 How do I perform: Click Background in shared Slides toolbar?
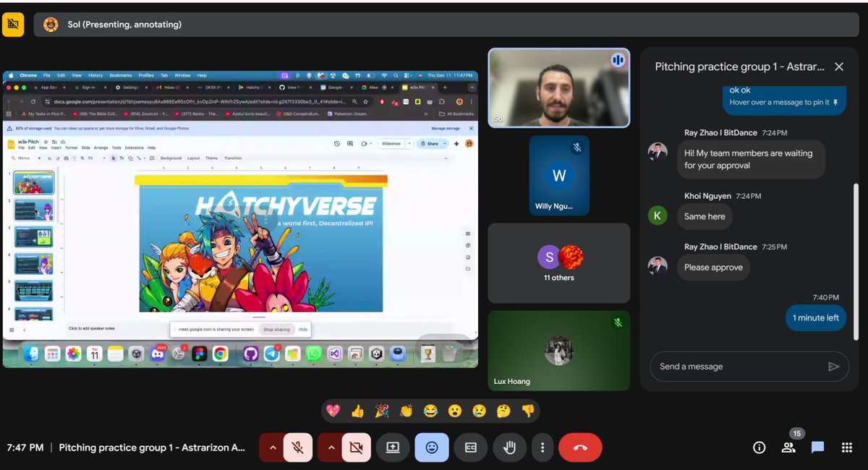point(171,158)
